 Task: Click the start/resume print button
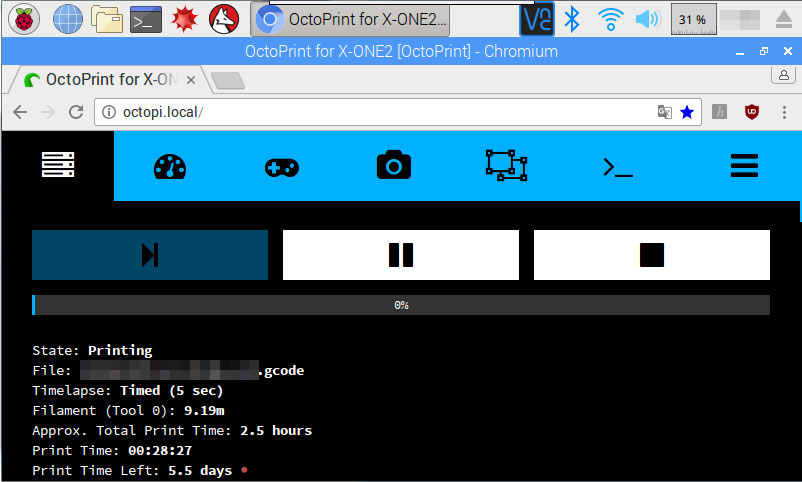click(x=150, y=255)
